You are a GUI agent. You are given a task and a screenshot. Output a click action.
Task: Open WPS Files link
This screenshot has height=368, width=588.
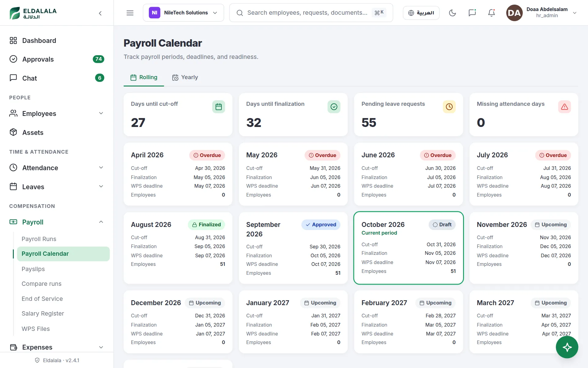pos(36,329)
